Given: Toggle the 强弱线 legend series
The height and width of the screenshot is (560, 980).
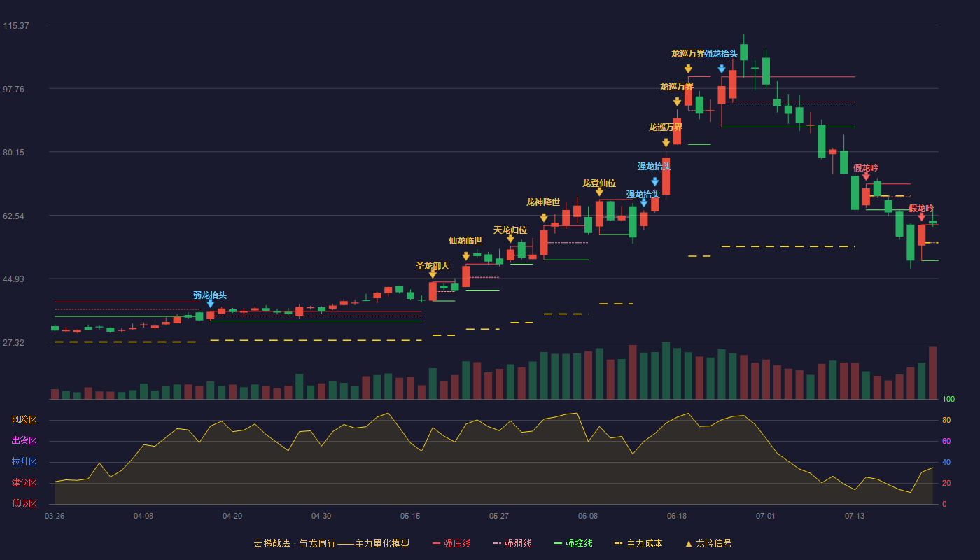Looking at the screenshot, I should [x=512, y=543].
